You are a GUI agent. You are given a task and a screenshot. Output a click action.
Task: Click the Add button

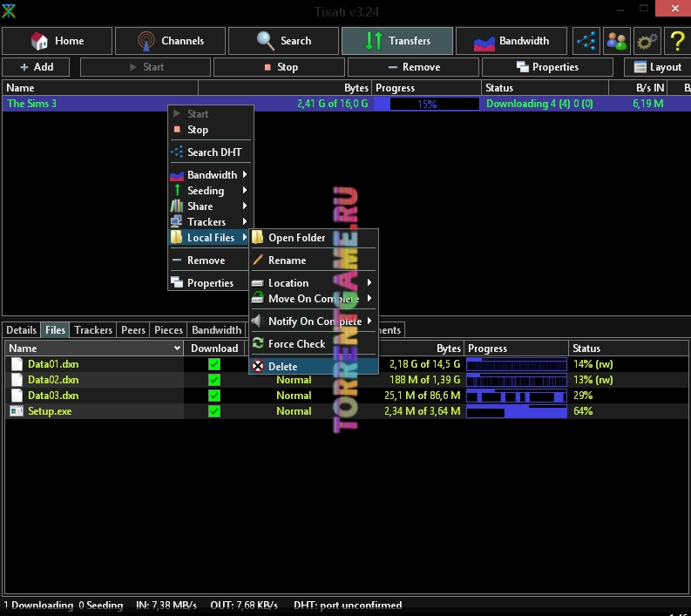click(x=36, y=67)
